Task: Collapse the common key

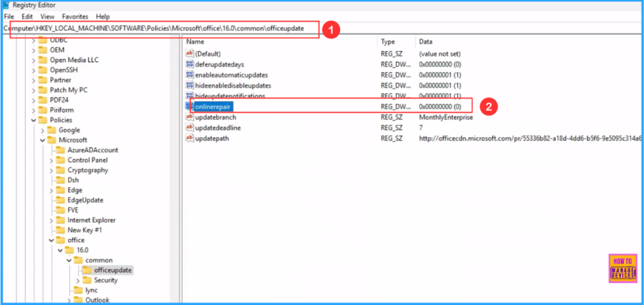Action: tap(69, 260)
